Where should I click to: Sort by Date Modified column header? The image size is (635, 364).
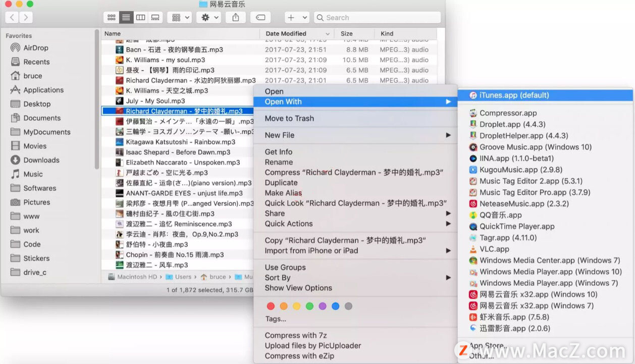pos(297,34)
